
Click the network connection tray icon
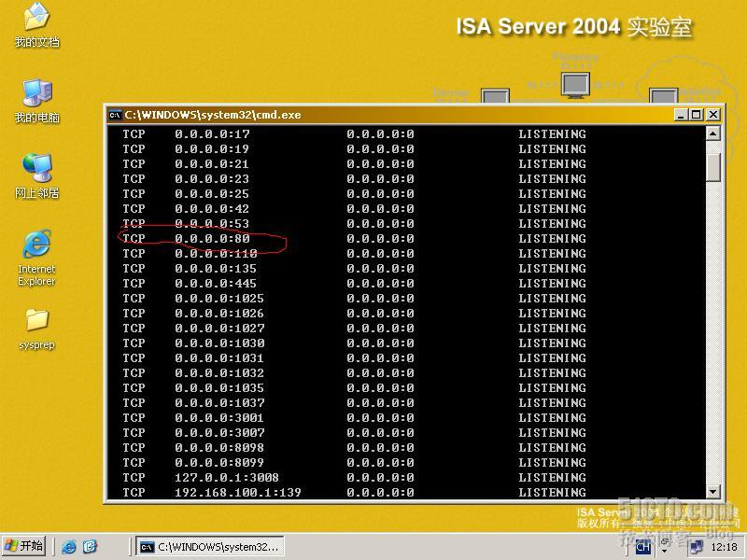696,547
